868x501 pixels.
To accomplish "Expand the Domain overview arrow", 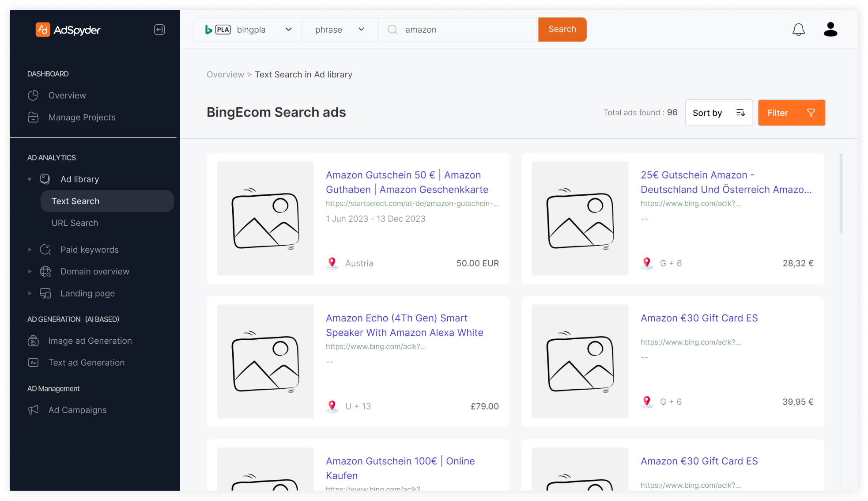I will [30, 271].
